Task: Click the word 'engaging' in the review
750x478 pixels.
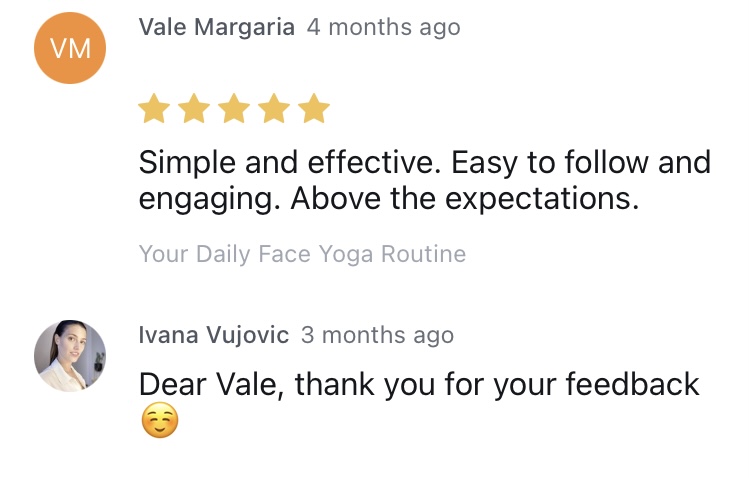Action: (x=210, y=199)
